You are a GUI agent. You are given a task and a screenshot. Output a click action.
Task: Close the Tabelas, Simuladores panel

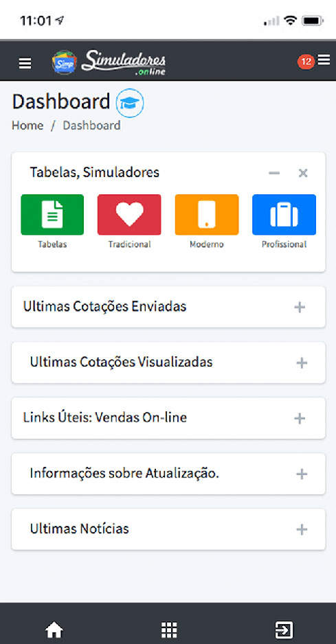coord(303,173)
